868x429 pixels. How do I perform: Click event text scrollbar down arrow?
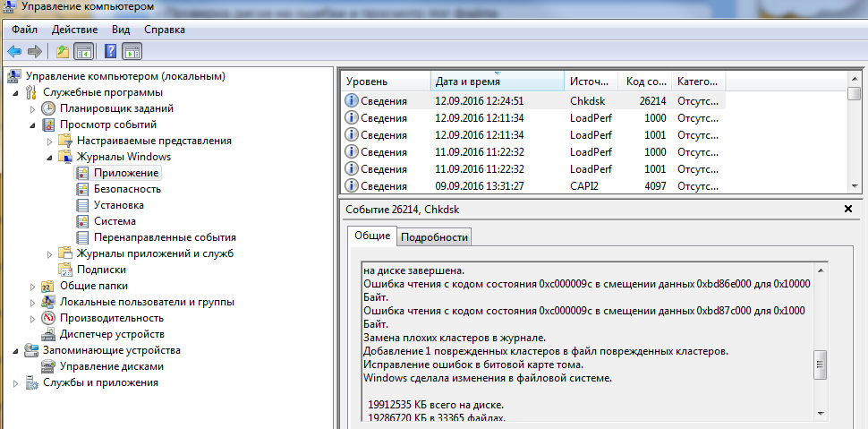tap(821, 414)
